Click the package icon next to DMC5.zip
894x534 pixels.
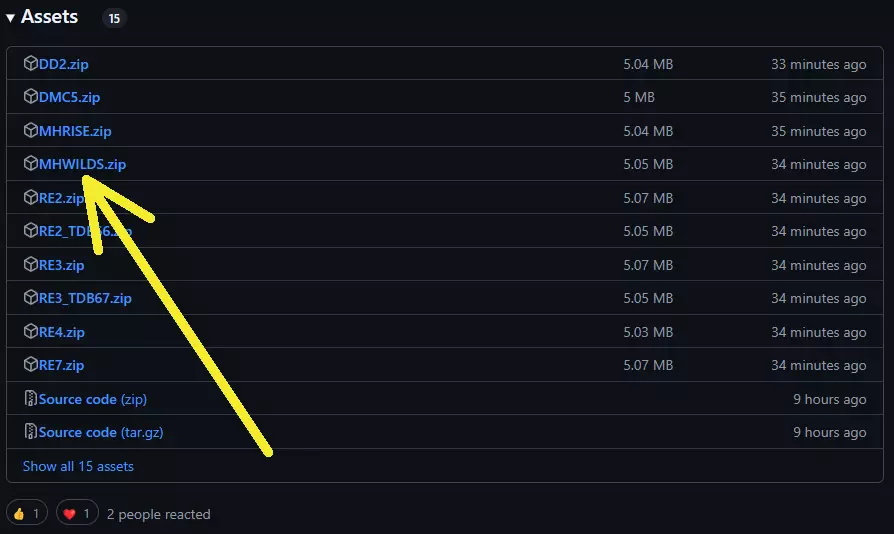30,97
